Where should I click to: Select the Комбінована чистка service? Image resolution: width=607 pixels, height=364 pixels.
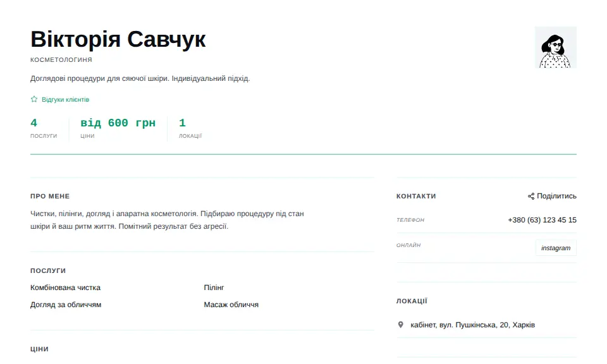click(x=65, y=288)
